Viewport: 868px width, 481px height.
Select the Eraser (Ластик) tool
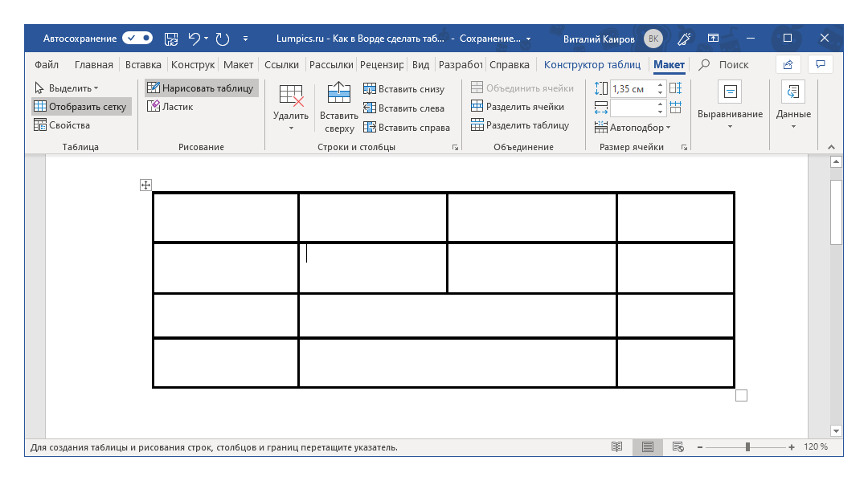point(170,107)
